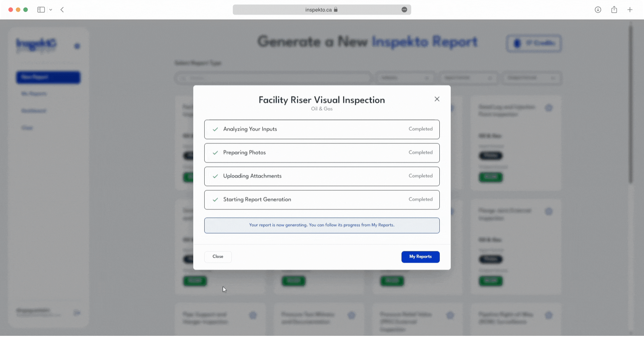Click the checkmark beside Starting Report Generation
644x362 pixels.
[x=215, y=200]
